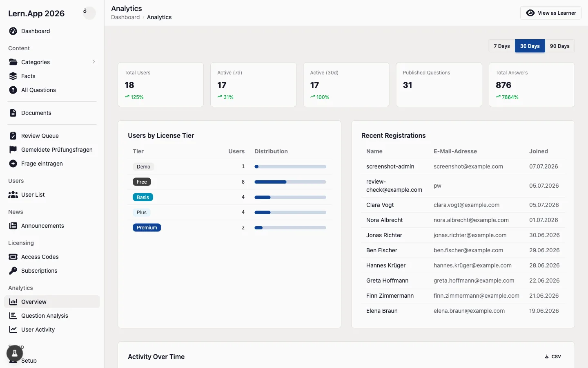The height and width of the screenshot is (368, 588).
Task: Click the plus icon for Frage eintragen
Action: 13,164
